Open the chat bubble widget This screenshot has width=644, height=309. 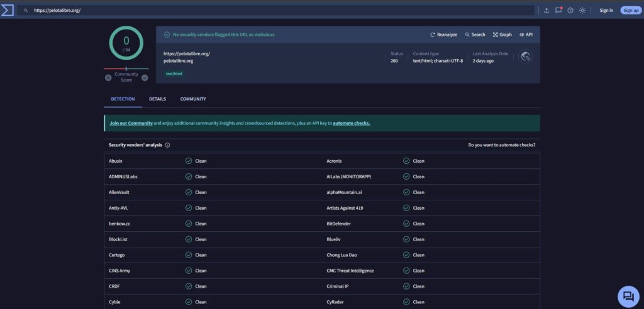(x=628, y=296)
